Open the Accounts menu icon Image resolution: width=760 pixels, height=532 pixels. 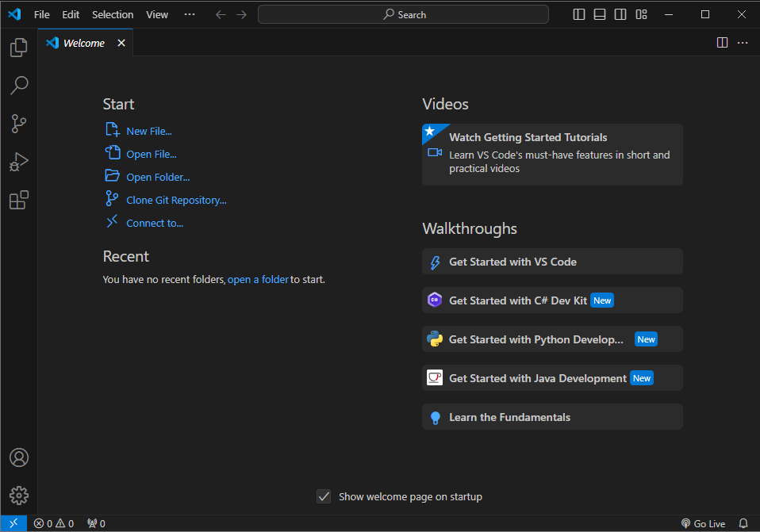18,457
